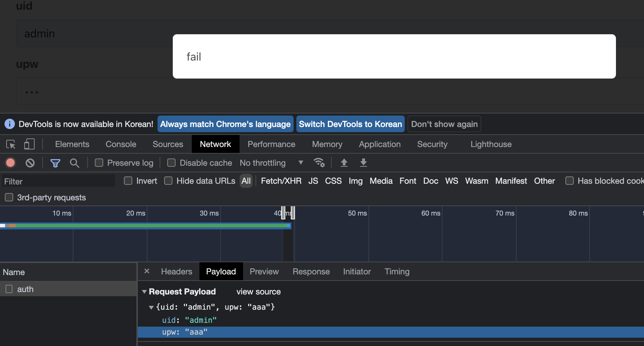
Task: View the Response tab
Action: (311, 272)
